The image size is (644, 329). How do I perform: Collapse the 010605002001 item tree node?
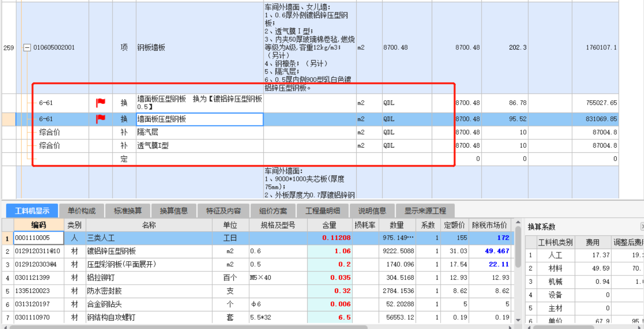pos(27,48)
